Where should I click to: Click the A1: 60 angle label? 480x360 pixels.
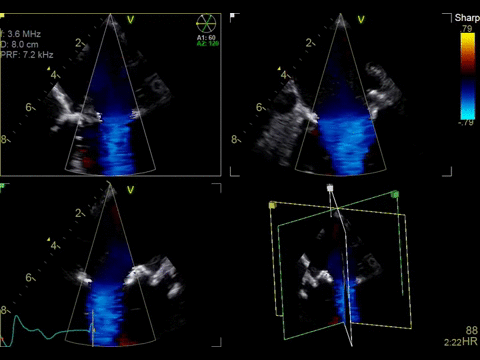click(x=206, y=38)
